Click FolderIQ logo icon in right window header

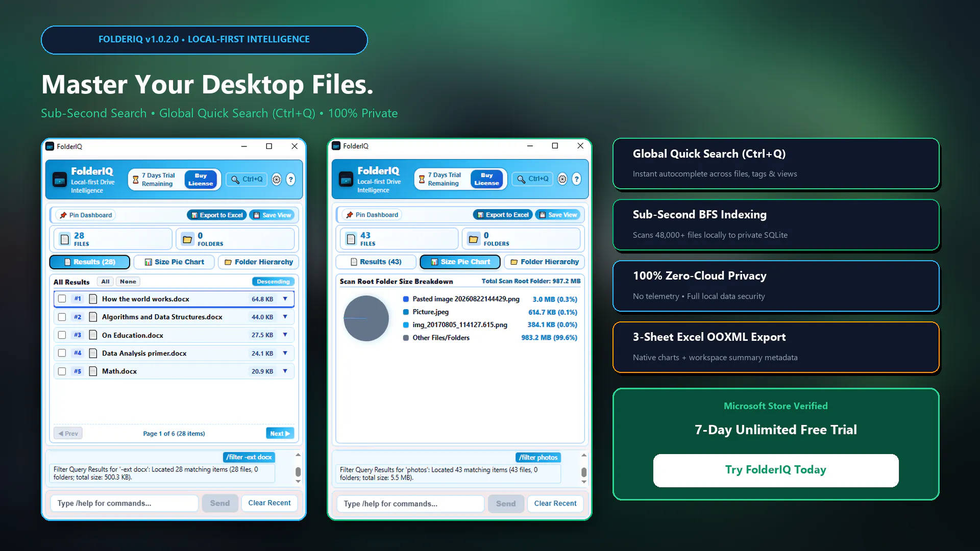tap(346, 179)
